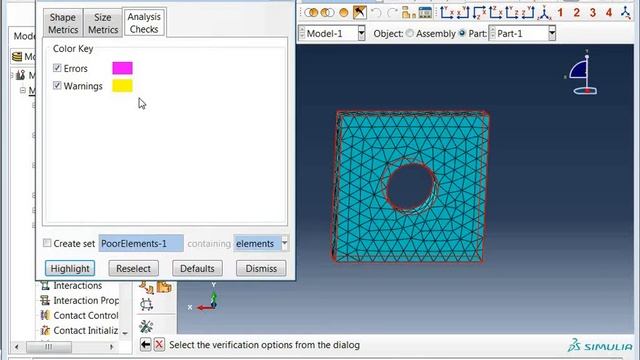Click the dashed-rectangle toolbox icon
Image resolution: width=640 pixels, height=360 pixels.
point(146,304)
